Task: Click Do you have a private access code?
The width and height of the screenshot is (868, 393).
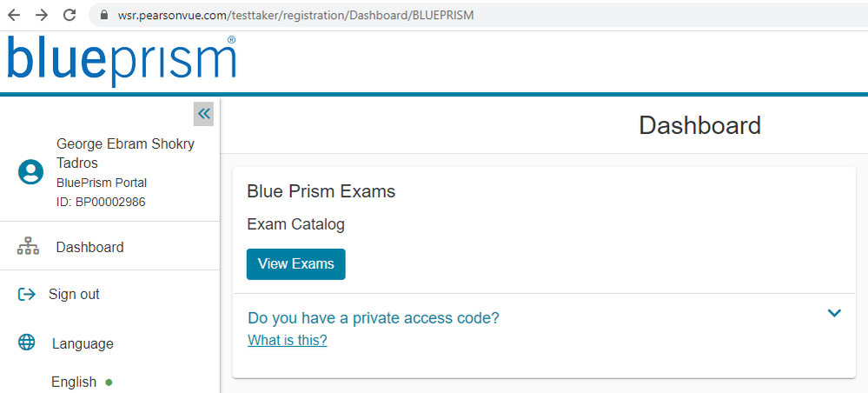Action: pos(374,317)
